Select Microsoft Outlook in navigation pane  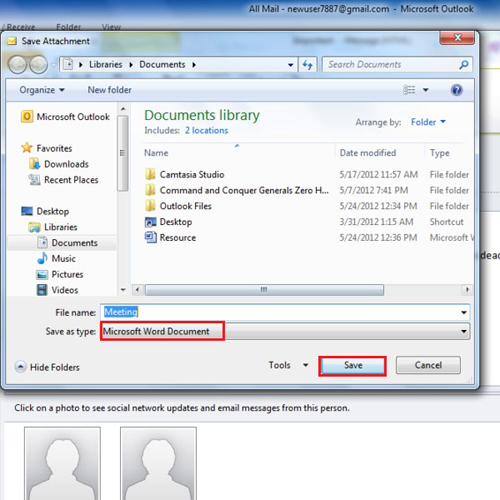(x=65, y=117)
